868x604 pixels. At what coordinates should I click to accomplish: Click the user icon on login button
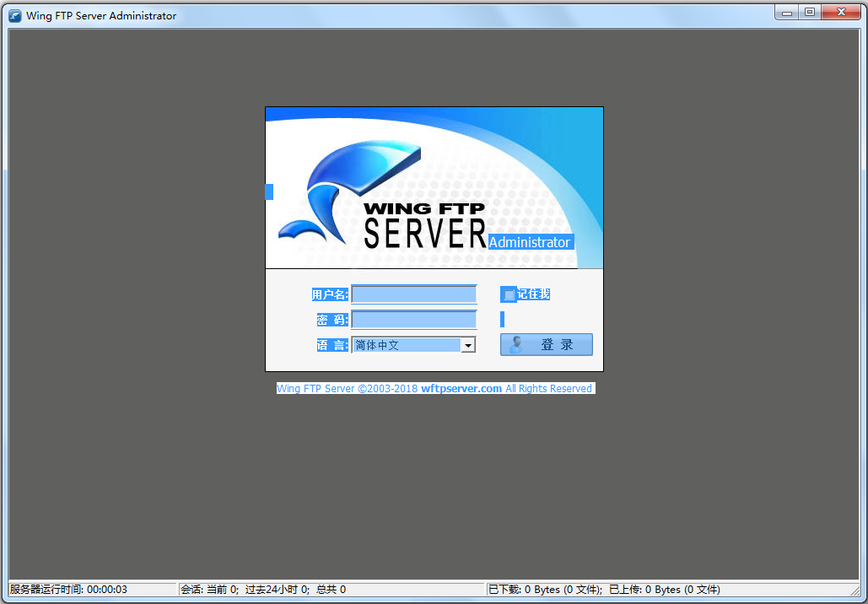click(516, 344)
